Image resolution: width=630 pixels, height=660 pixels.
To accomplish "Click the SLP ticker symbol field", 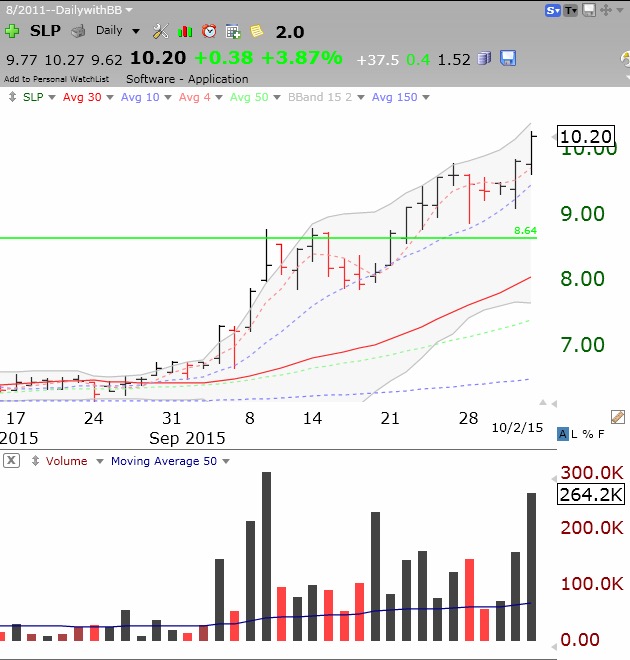I will click(x=45, y=31).
